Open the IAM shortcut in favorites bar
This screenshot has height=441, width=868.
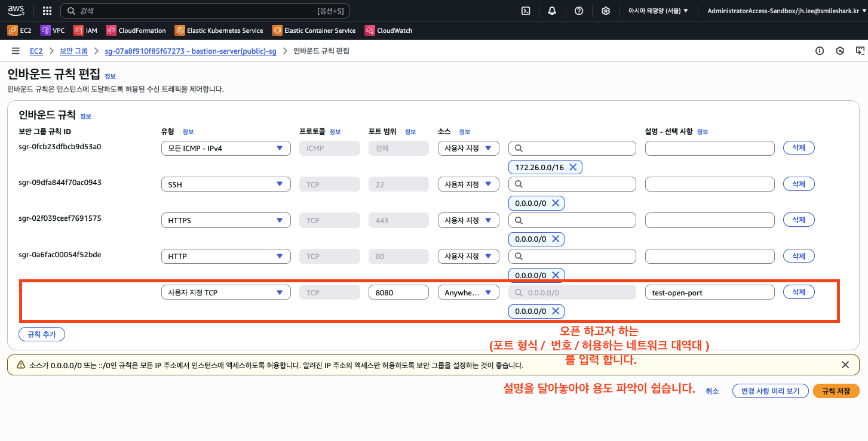[x=85, y=30]
